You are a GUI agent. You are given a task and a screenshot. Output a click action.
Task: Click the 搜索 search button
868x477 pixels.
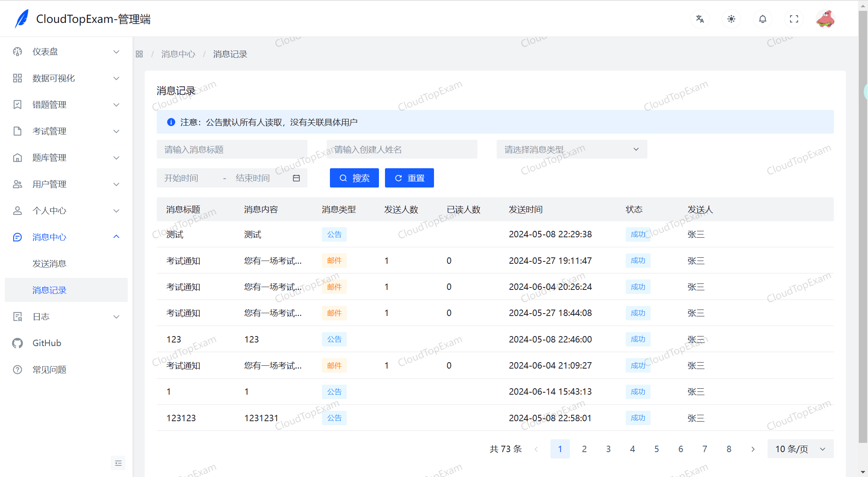[354, 178]
